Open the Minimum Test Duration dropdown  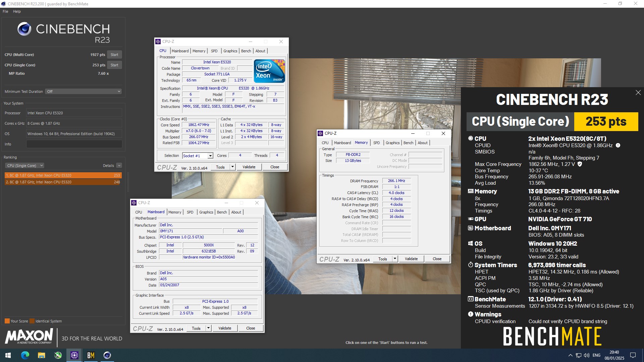(83, 92)
